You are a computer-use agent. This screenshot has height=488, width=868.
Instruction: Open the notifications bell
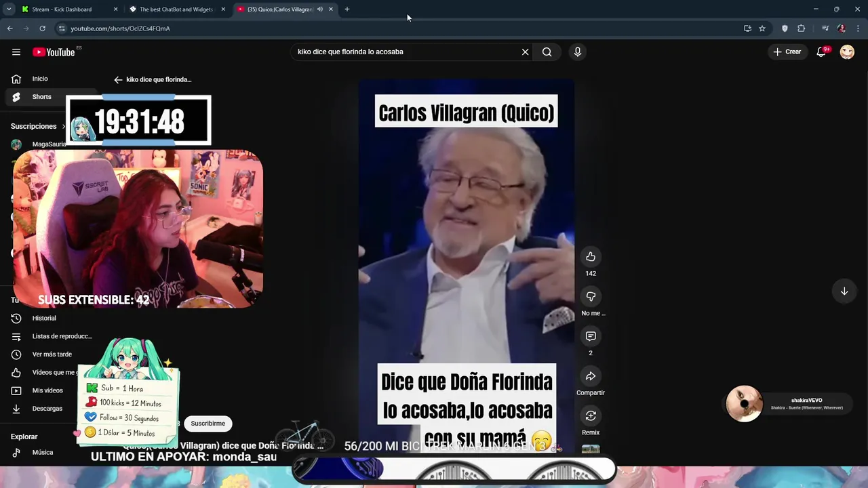tap(822, 52)
